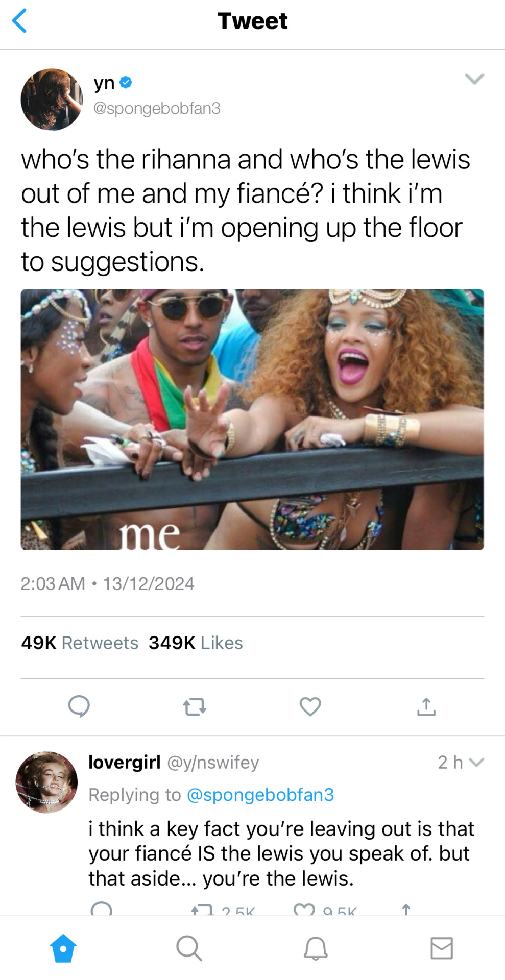Image resolution: width=505 pixels, height=980 pixels.
Task: View the 349K Likes list
Action: (x=196, y=643)
